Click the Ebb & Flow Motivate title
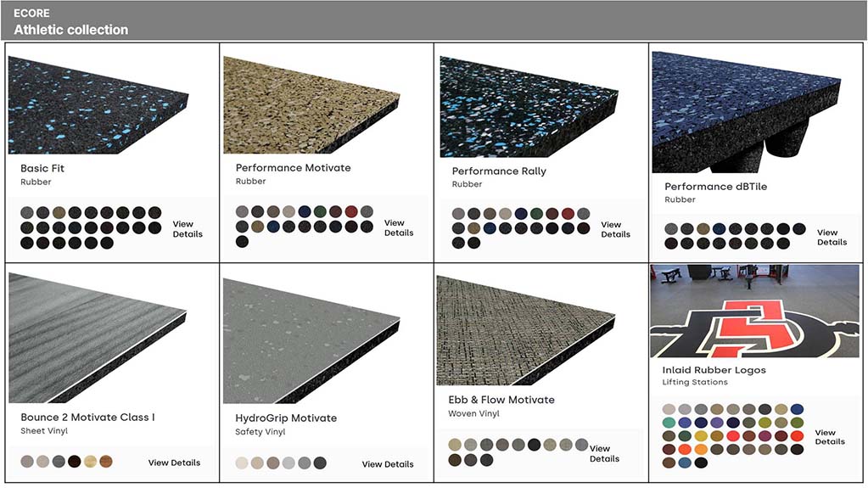This screenshot has height=488, width=868. click(501, 400)
